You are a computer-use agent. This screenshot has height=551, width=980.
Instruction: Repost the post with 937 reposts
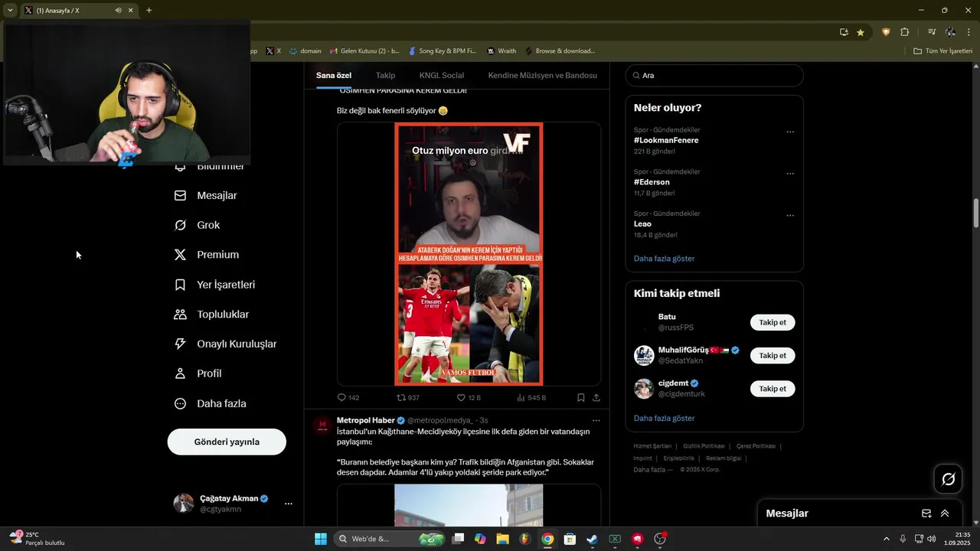point(407,398)
